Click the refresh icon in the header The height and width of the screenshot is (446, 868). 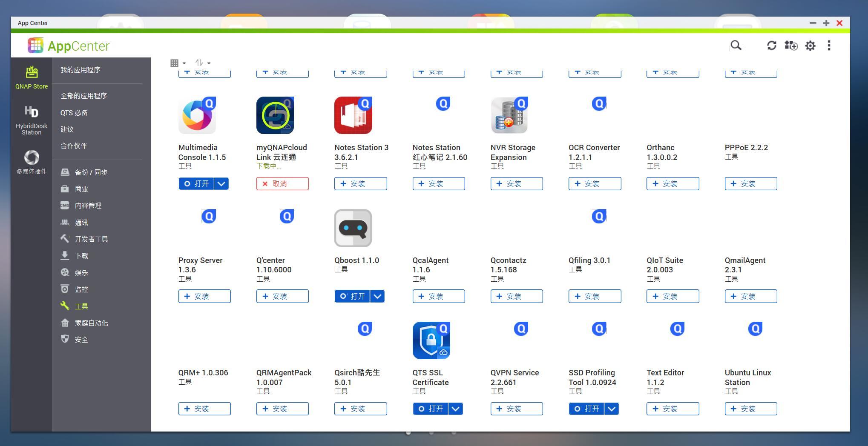(x=771, y=46)
